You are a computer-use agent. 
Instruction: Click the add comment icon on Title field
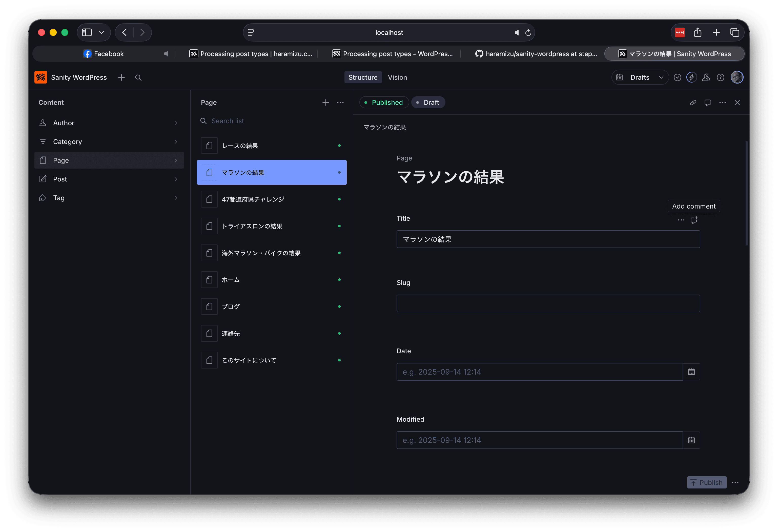coord(694,220)
